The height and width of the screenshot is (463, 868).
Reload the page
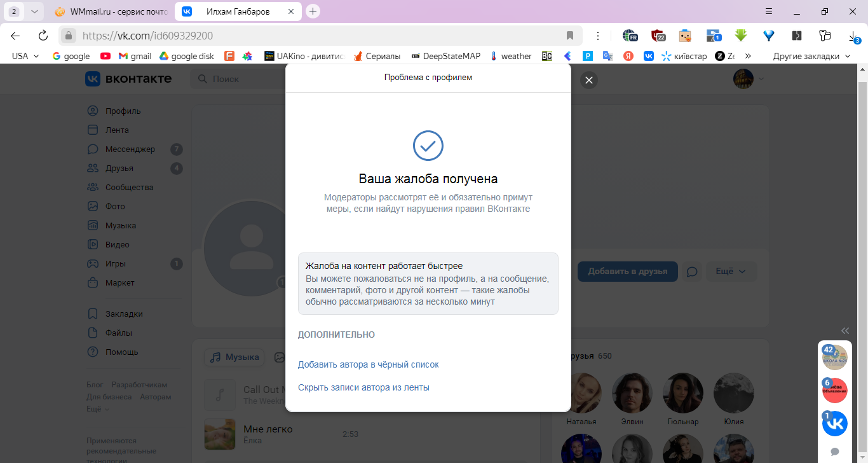coord(43,36)
